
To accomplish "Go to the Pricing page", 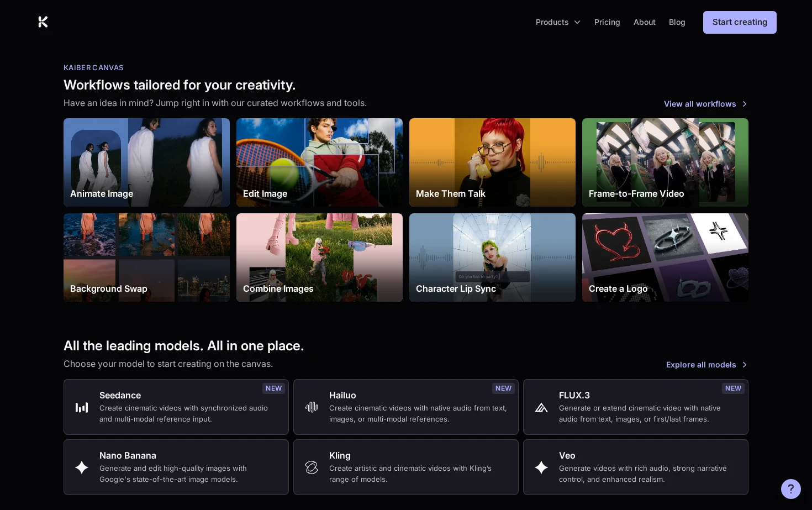I will pos(607,22).
